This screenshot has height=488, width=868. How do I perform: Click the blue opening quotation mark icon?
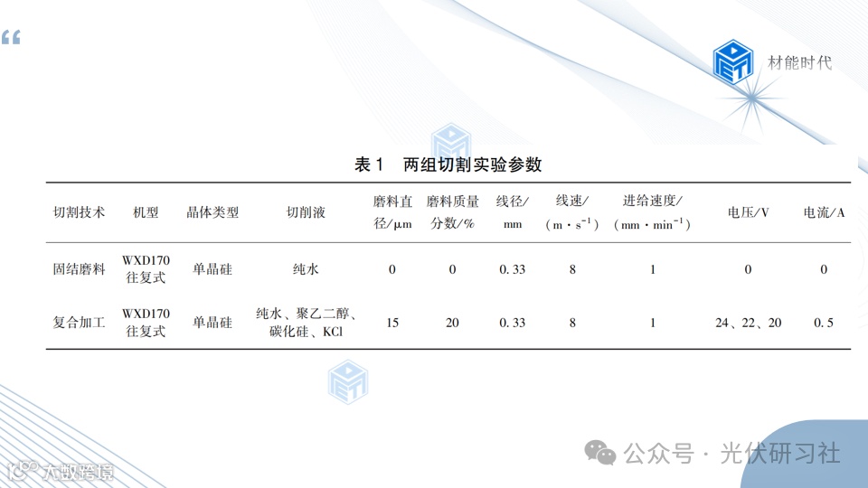11,38
